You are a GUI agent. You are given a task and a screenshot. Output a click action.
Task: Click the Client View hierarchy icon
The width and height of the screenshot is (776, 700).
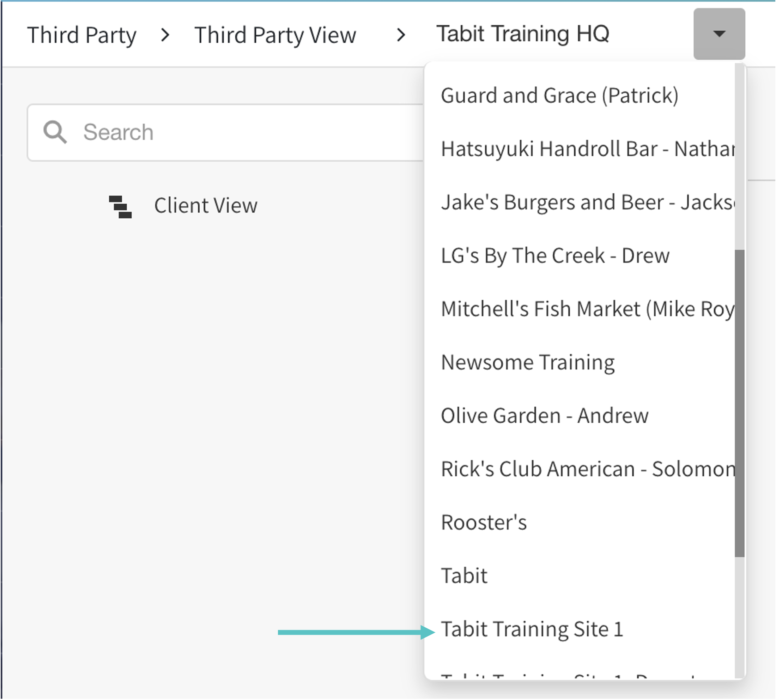(120, 206)
